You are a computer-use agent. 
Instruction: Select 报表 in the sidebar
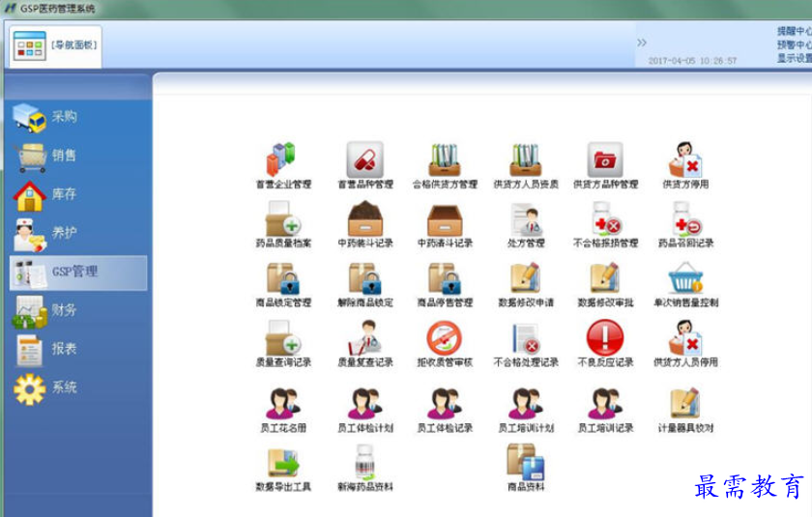(x=77, y=349)
